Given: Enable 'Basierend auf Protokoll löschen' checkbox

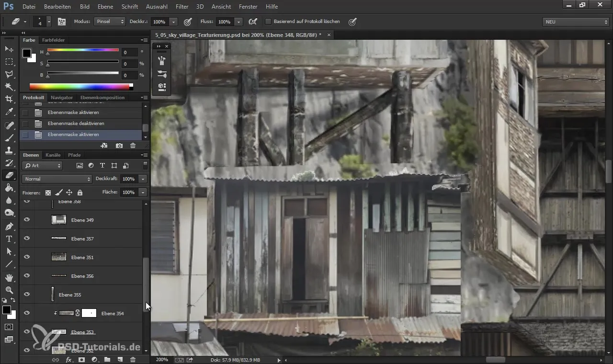Looking at the screenshot, I should pyautogui.click(x=268, y=22).
